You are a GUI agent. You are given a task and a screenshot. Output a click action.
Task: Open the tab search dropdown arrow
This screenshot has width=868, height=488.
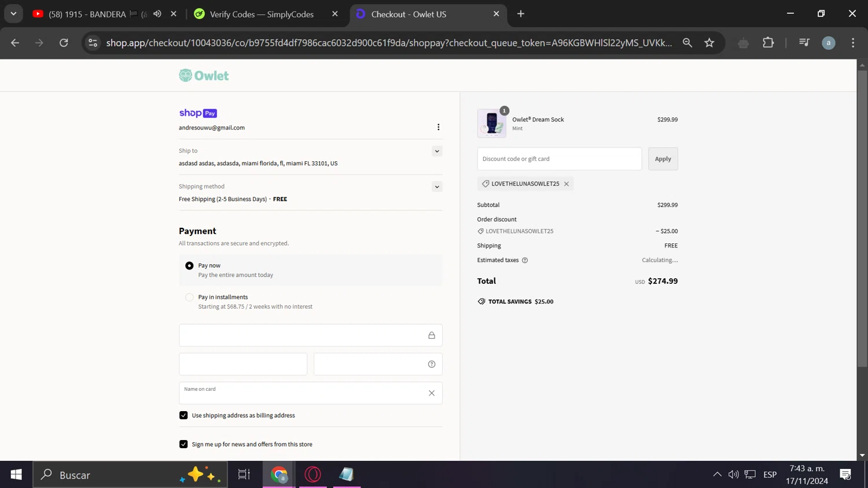click(x=13, y=14)
